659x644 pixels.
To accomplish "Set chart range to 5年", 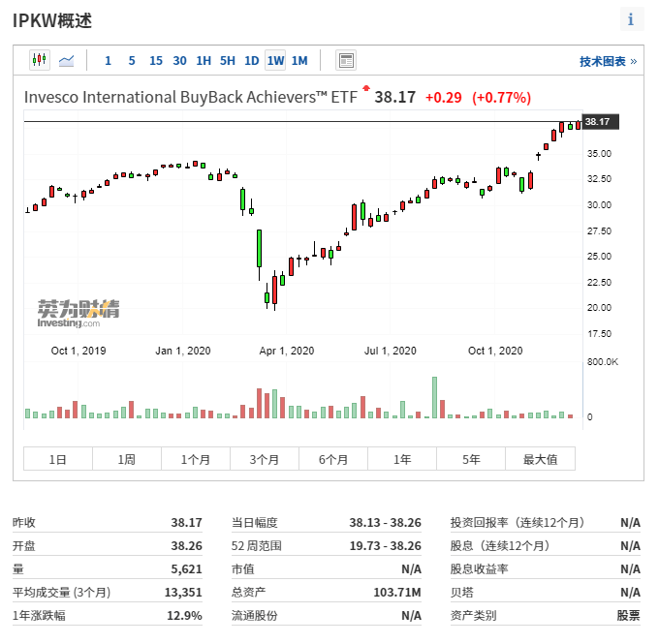I will pos(471,459).
